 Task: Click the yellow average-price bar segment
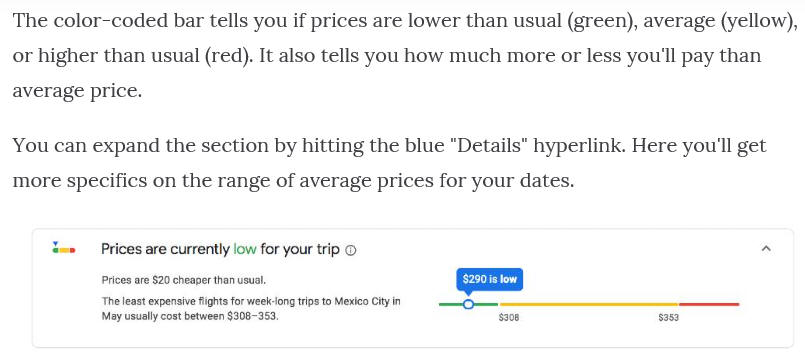coord(589,304)
